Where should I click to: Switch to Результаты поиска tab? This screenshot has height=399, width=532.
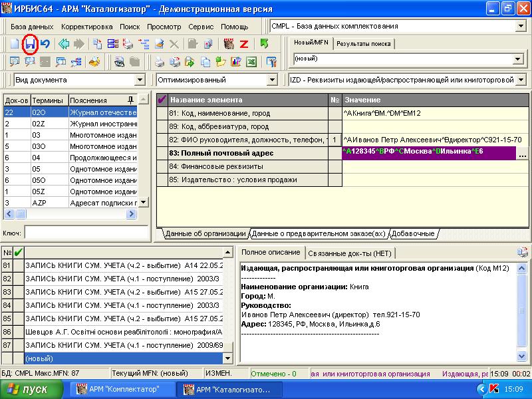tap(363, 43)
